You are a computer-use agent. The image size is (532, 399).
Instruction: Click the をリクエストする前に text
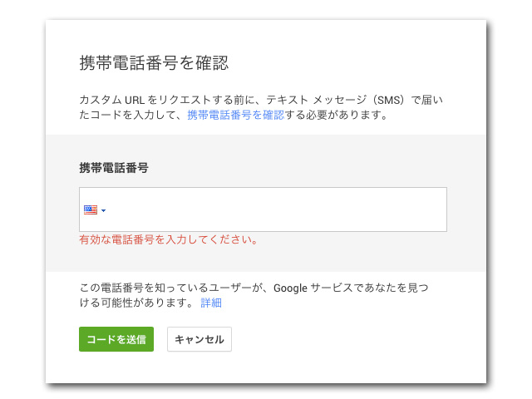[x=198, y=101]
